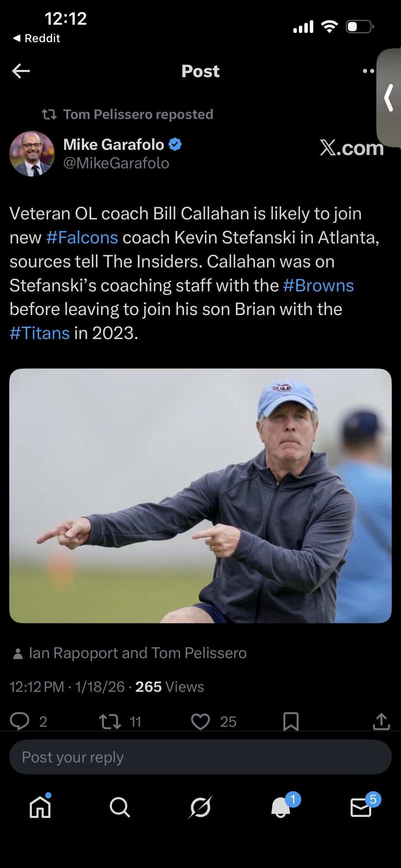
Task: Open the #Titans hashtag
Action: tap(40, 333)
